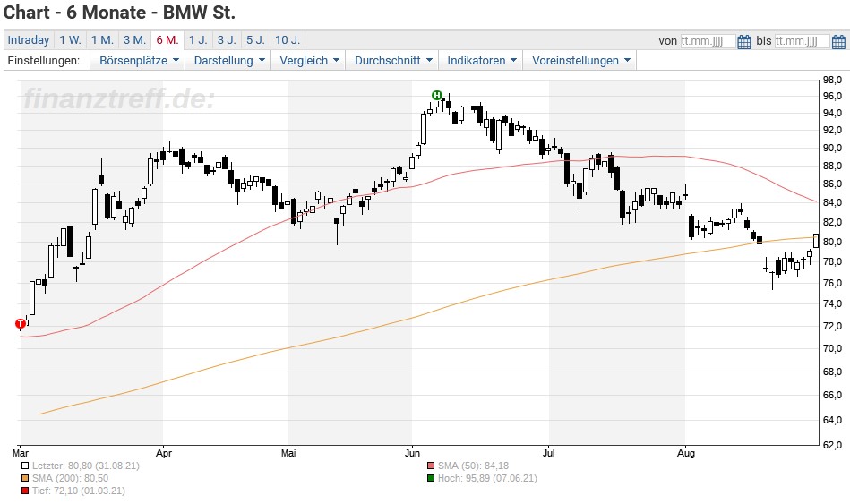
Task: Click the 'Jun' x-axis label
Action: (x=412, y=452)
